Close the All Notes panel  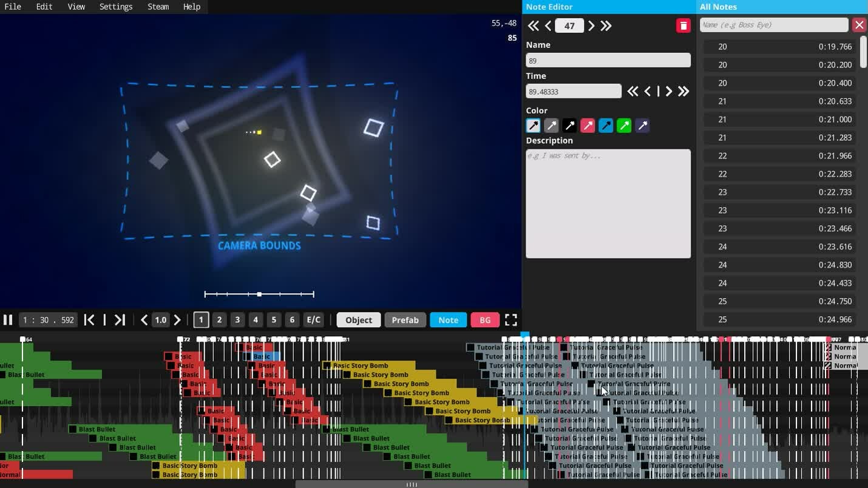pyautogui.click(x=859, y=25)
